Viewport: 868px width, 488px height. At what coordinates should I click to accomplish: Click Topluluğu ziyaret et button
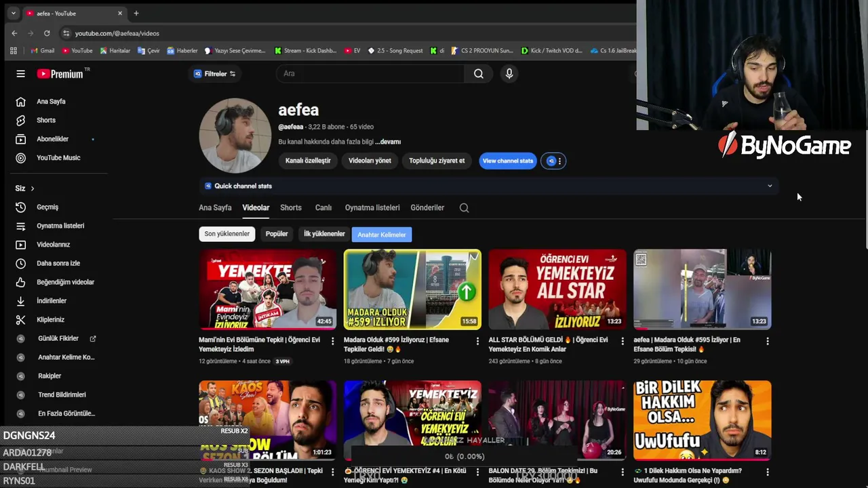click(x=437, y=161)
